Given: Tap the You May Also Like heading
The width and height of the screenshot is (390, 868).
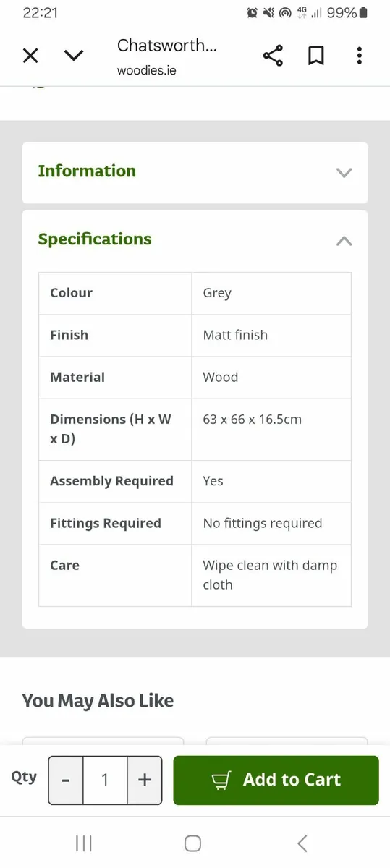Looking at the screenshot, I should tap(98, 700).
